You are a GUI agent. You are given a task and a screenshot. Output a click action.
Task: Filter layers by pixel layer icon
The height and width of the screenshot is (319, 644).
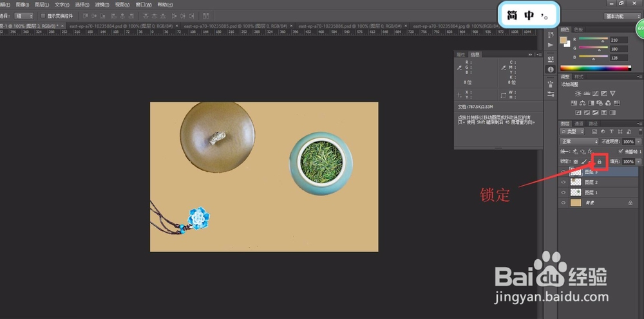(x=594, y=132)
